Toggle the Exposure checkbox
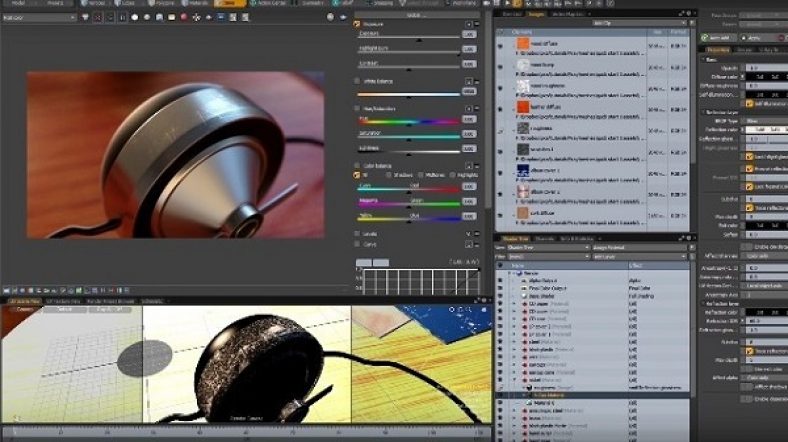The width and height of the screenshot is (788, 442). point(357,21)
